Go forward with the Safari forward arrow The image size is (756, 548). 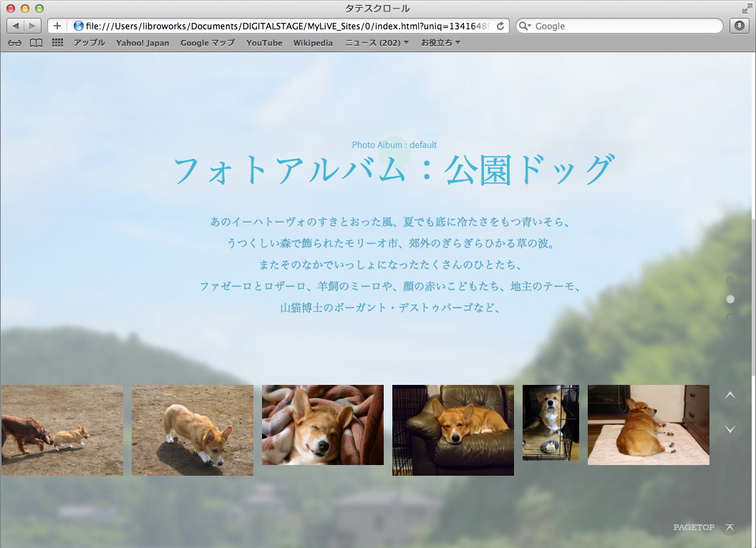pos(32,26)
